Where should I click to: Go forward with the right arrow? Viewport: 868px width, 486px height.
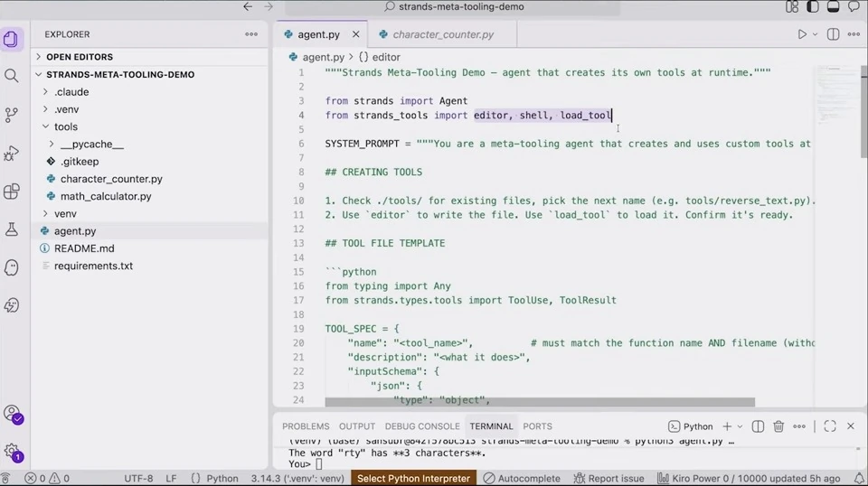[269, 6]
